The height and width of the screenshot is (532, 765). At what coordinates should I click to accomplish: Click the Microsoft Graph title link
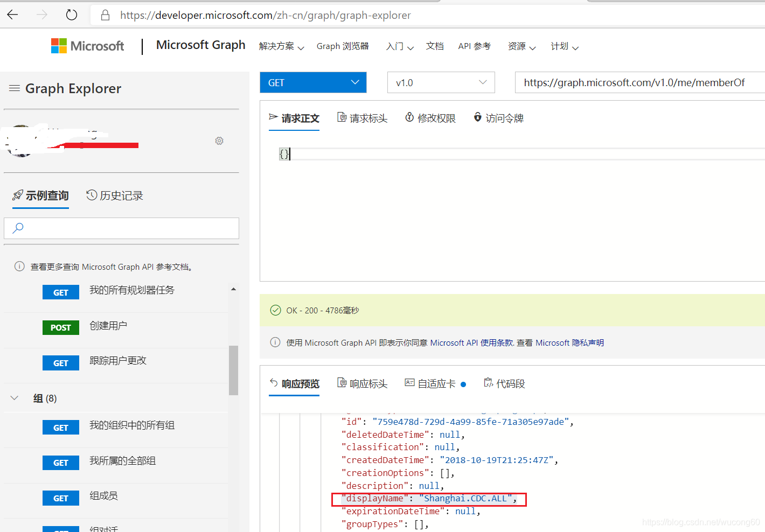click(200, 45)
